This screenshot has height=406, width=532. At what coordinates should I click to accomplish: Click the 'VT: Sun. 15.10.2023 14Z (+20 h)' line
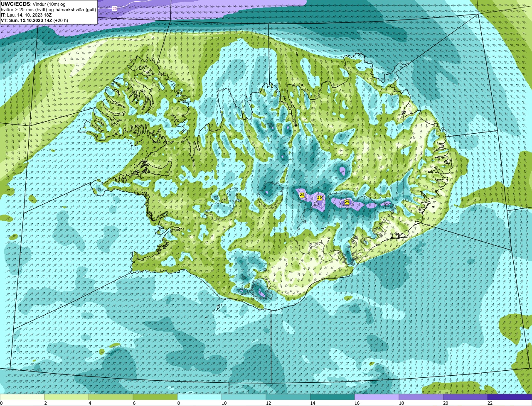click(x=34, y=20)
